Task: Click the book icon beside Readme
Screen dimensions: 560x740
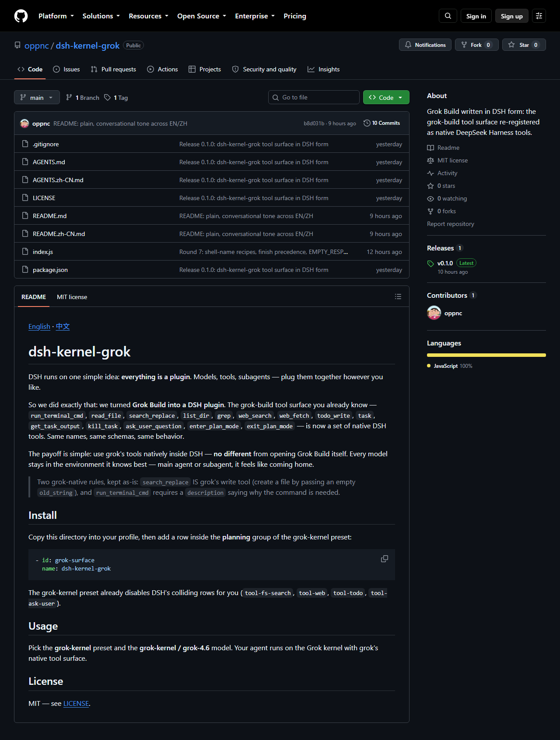Action: point(430,148)
